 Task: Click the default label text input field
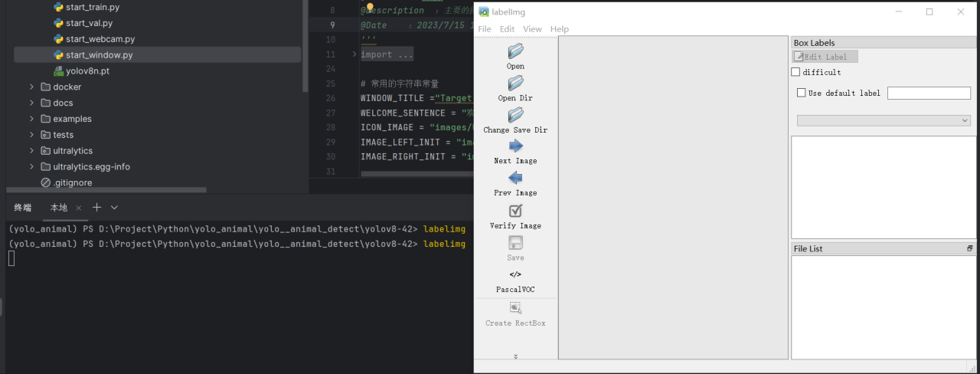(928, 93)
